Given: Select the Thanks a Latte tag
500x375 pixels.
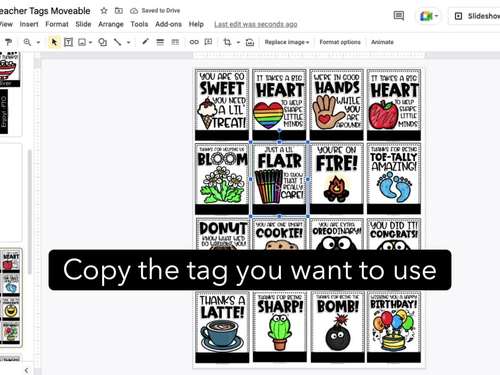Looking at the screenshot, I should pyautogui.click(x=222, y=327).
